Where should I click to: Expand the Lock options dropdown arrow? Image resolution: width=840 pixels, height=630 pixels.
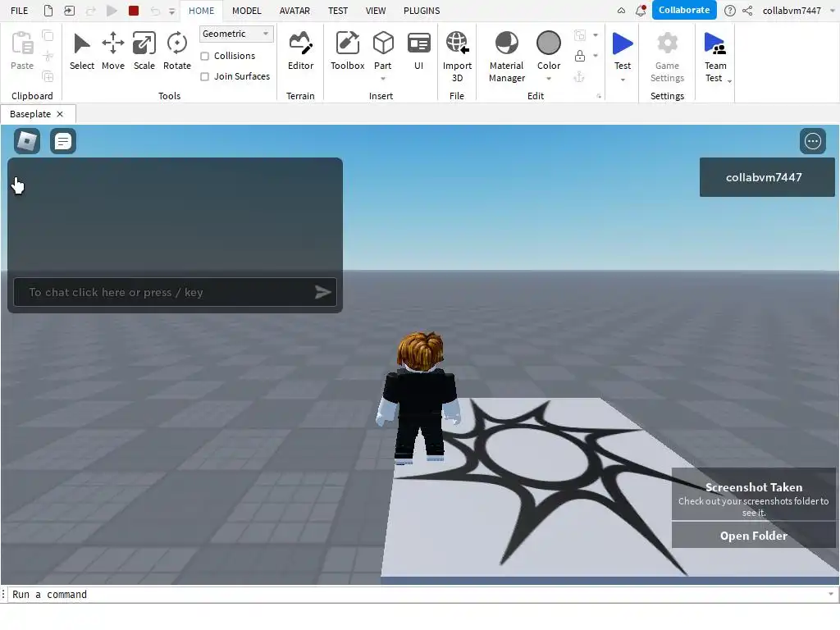pos(596,56)
